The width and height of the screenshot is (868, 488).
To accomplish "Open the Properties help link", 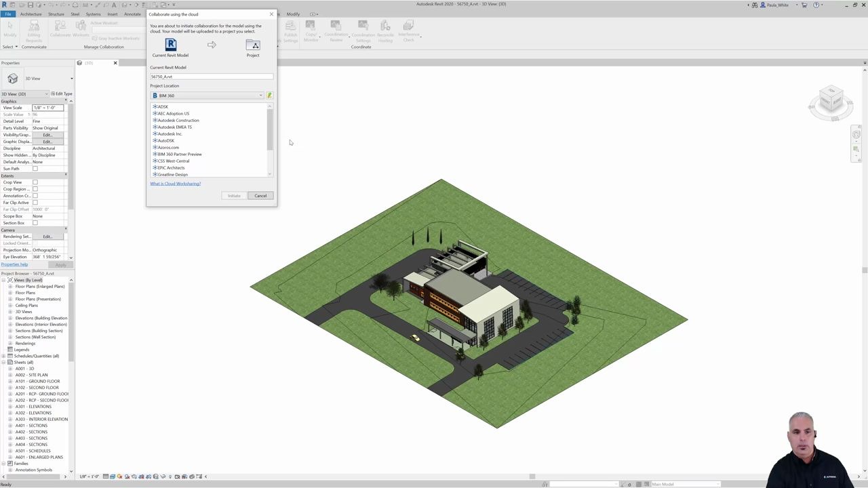I will 14,264.
